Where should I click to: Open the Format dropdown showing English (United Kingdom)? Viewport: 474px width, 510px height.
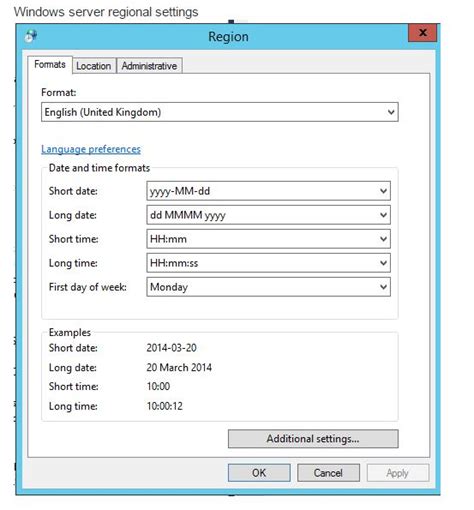point(220,112)
